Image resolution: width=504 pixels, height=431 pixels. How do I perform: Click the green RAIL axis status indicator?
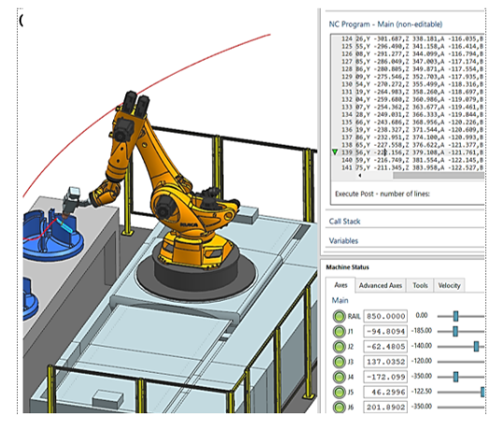(338, 316)
